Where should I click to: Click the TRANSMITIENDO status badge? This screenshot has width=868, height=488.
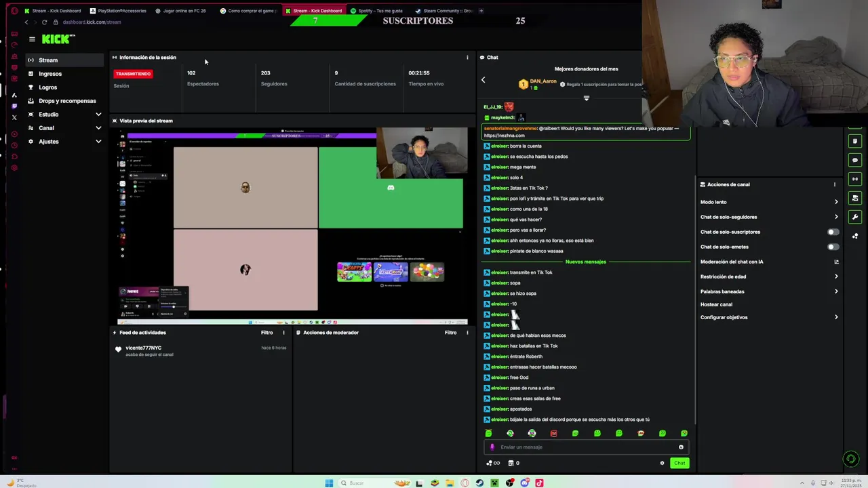134,73
